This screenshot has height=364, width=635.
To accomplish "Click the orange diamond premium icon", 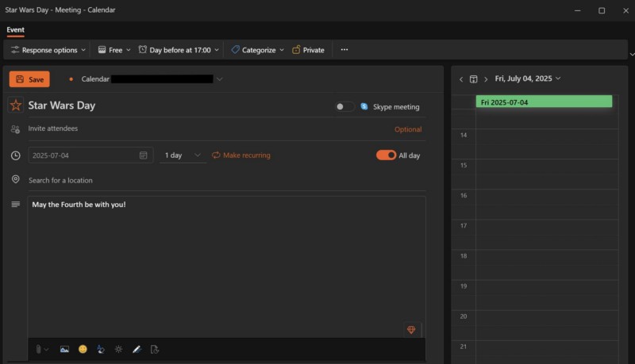I will 411,330.
